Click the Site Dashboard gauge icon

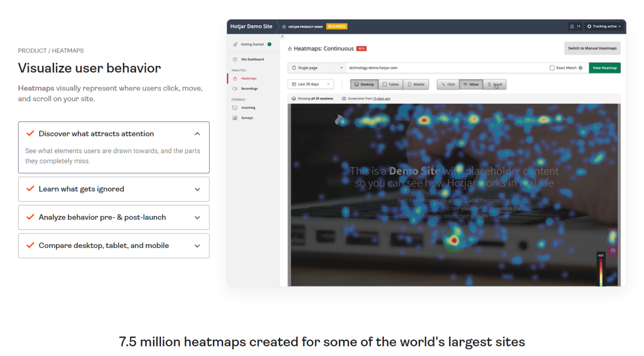pyautogui.click(x=235, y=59)
